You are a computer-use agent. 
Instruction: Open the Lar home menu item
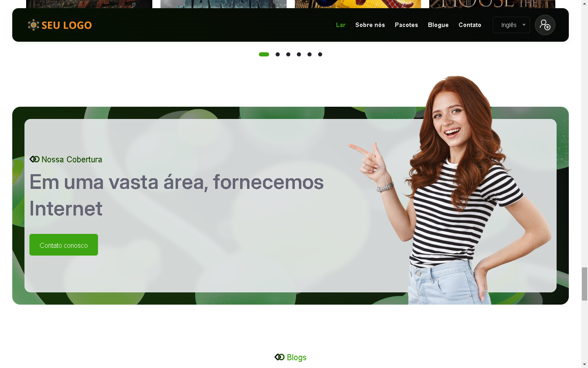pyautogui.click(x=341, y=25)
